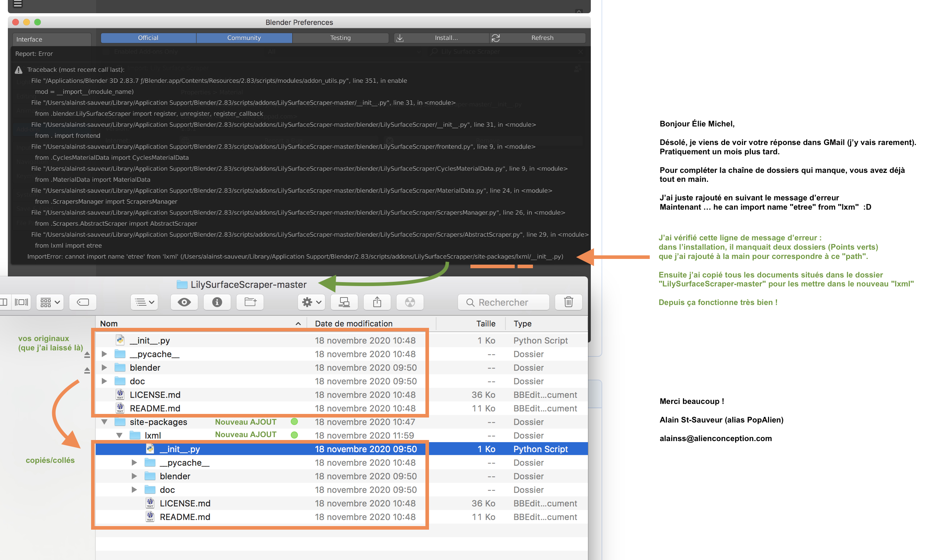Click the trash icon to delete selection
The height and width of the screenshot is (560, 943).
tap(569, 302)
